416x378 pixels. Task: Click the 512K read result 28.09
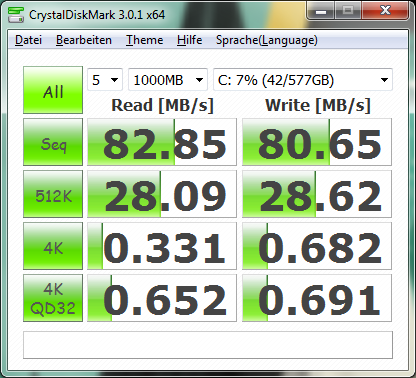[162, 194]
